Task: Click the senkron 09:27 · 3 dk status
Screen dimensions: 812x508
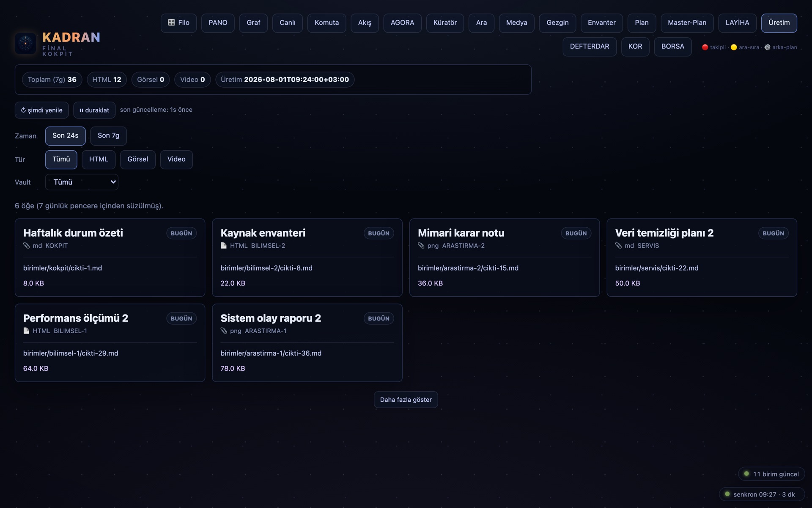Action: pyautogui.click(x=762, y=494)
